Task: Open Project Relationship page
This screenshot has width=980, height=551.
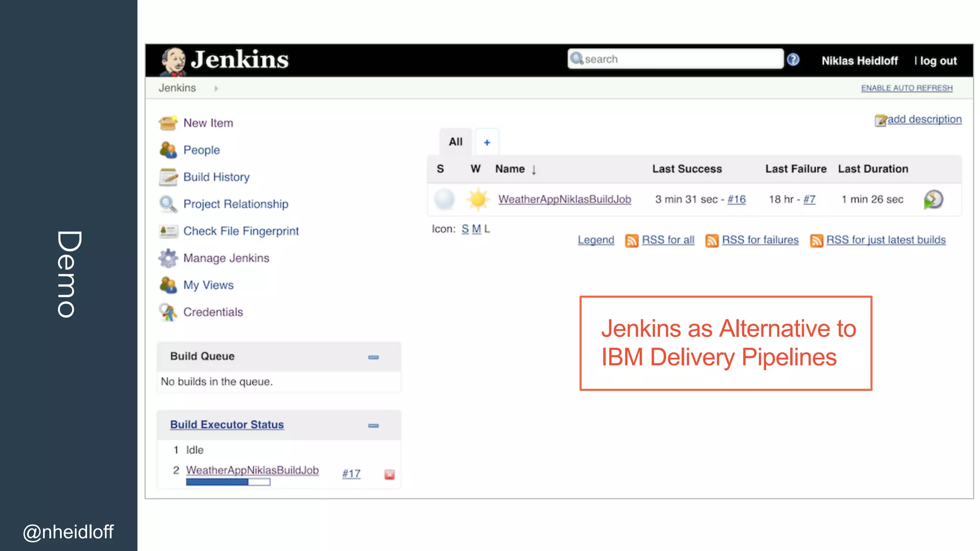Action: pyautogui.click(x=236, y=204)
